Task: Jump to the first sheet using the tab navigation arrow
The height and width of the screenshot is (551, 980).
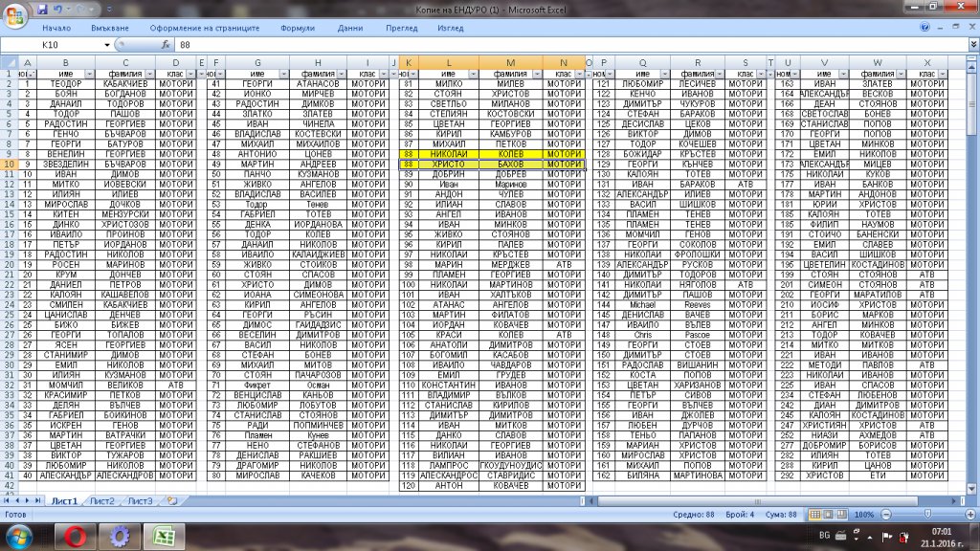Action: (x=9, y=500)
